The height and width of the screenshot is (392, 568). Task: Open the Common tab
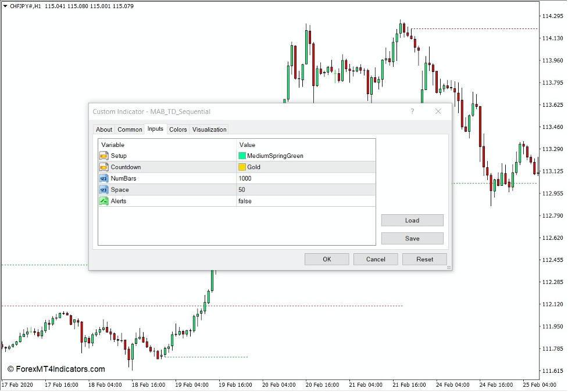[x=130, y=129]
